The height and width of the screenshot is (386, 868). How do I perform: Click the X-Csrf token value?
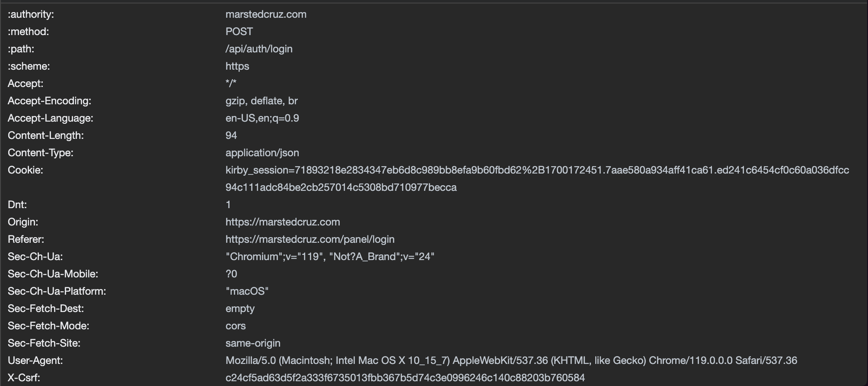click(405, 378)
